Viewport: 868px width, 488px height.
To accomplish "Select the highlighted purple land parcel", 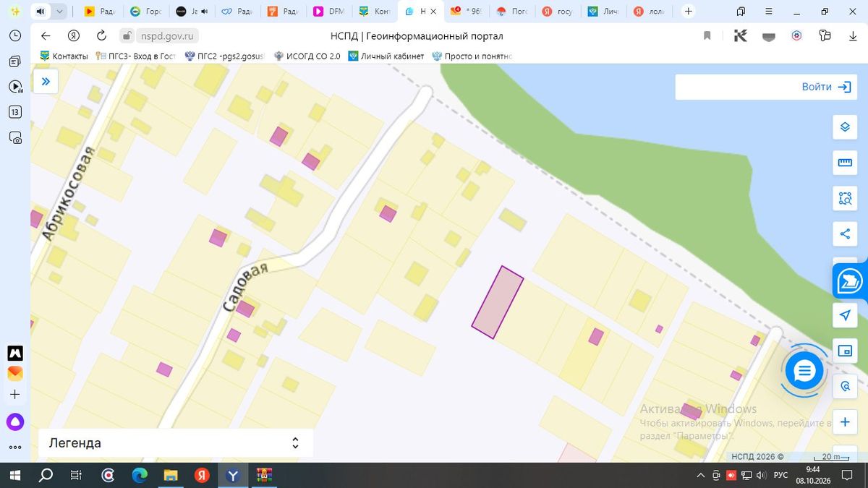I will pos(498,302).
